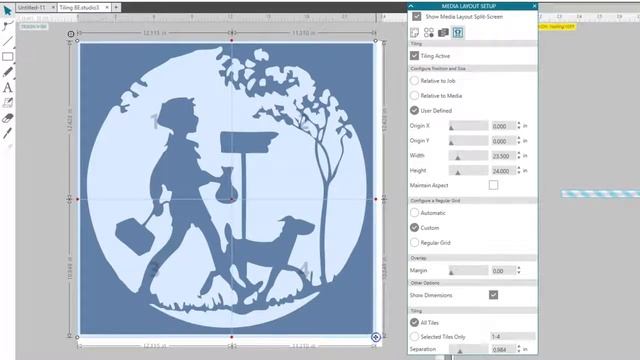
Task: Click the Width value field 23.500
Action: click(504, 156)
